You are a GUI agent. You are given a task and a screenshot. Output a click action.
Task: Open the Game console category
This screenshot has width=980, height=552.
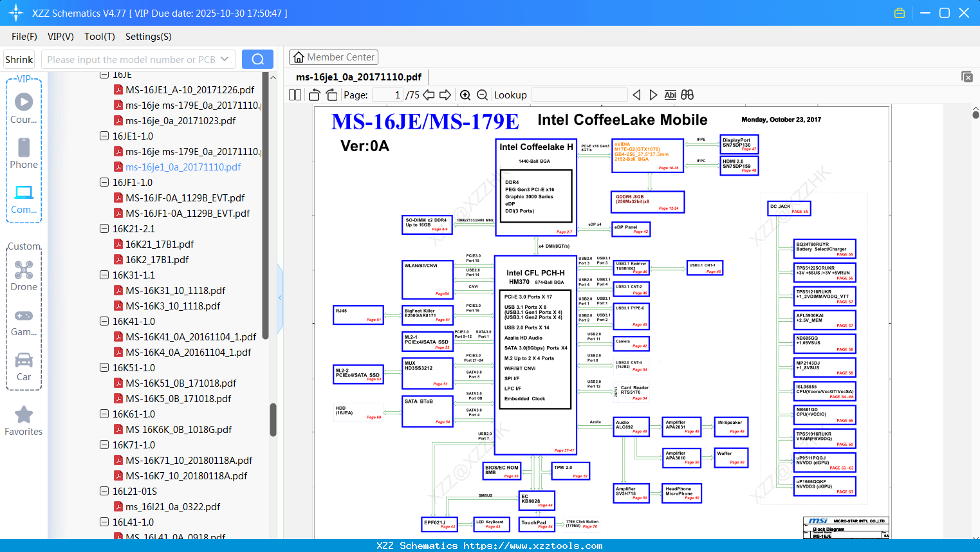pyautogui.click(x=24, y=322)
